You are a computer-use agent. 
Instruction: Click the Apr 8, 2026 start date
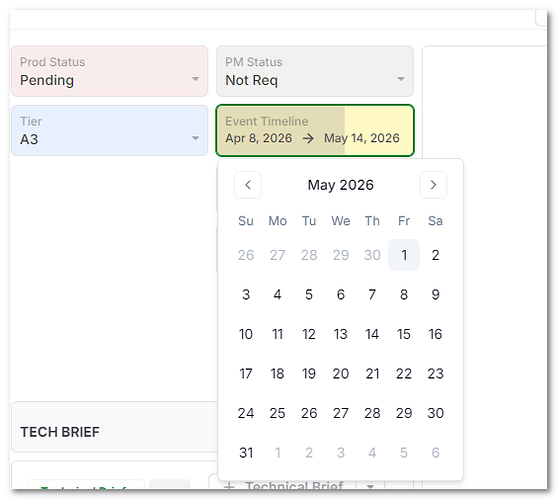coord(259,138)
